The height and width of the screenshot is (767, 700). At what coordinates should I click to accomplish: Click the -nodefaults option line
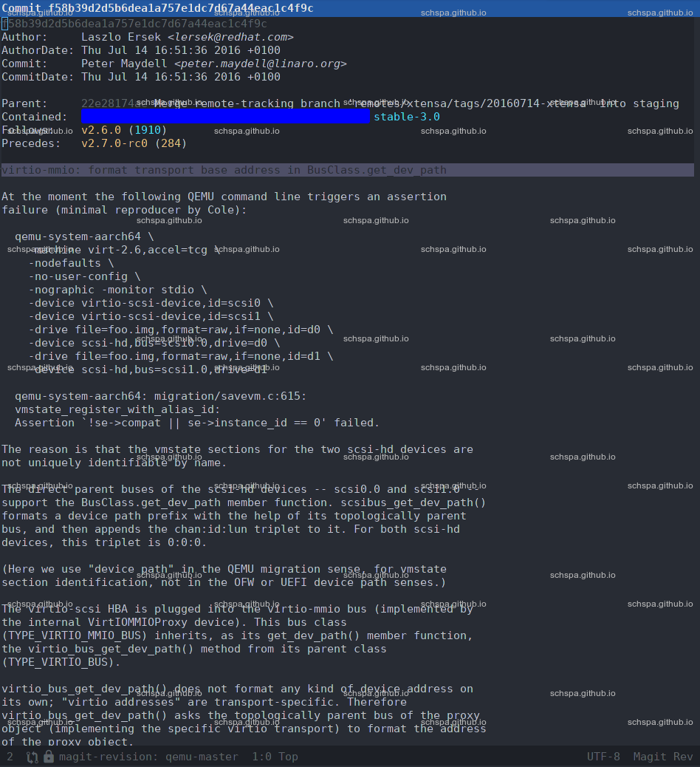click(72, 262)
